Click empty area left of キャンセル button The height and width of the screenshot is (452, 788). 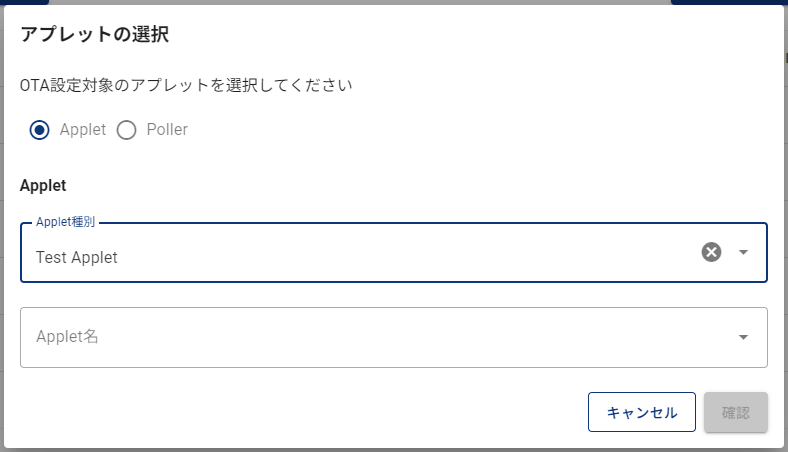[302, 412]
